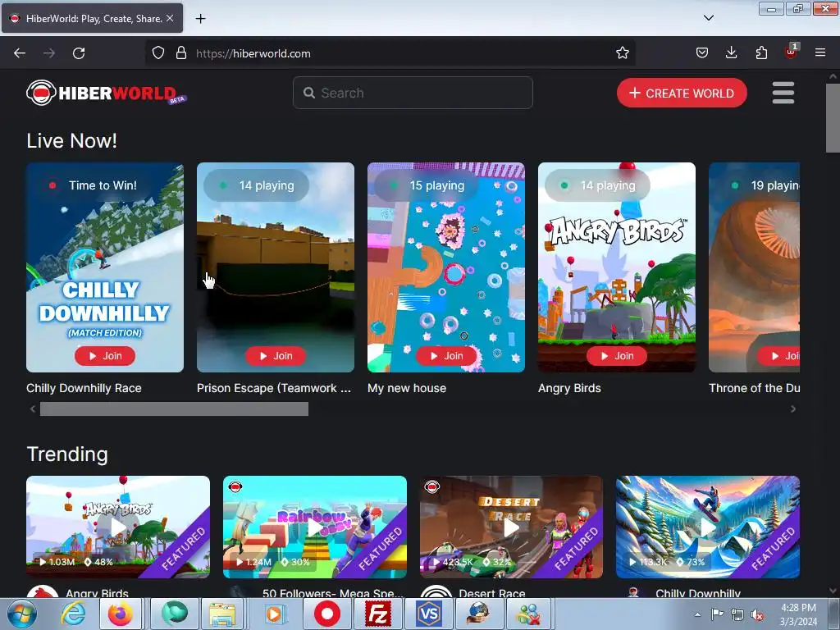Open the media player taskbar icon
Image resolution: width=840 pixels, height=630 pixels.
tap(275, 614)
